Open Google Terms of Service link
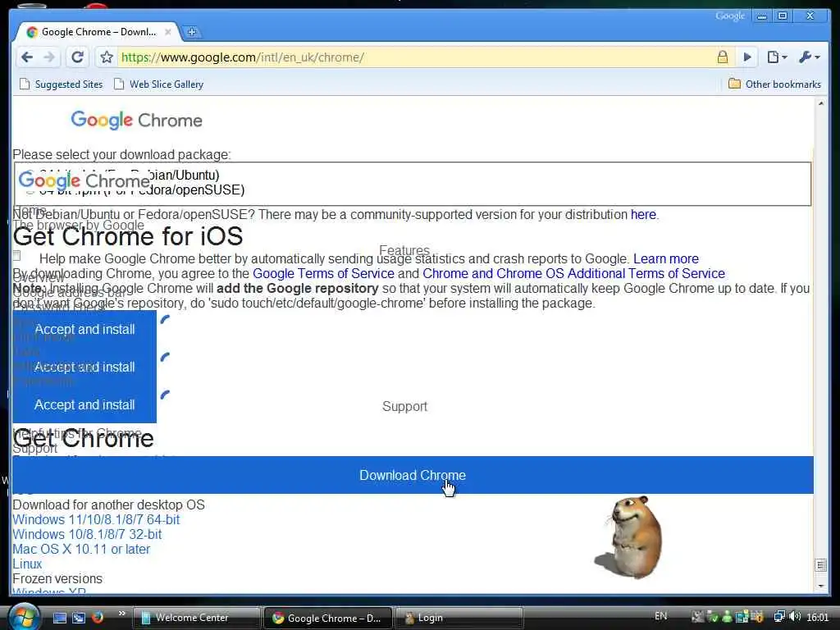 click(323, 274)
